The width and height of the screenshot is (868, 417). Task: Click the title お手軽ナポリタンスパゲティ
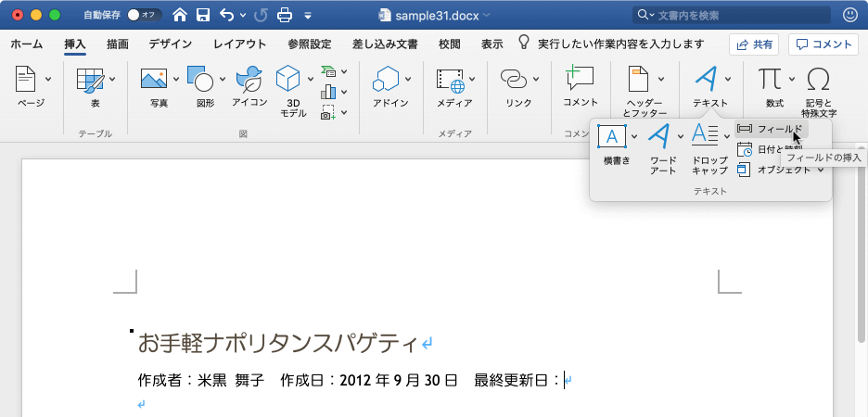276,343
